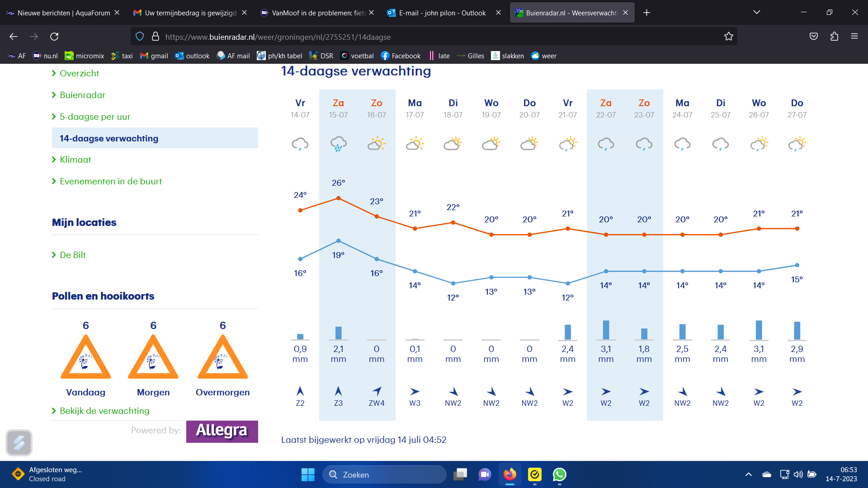
Task: Click the bookmark star icon in address bar
Action: (x=728, y=37)
